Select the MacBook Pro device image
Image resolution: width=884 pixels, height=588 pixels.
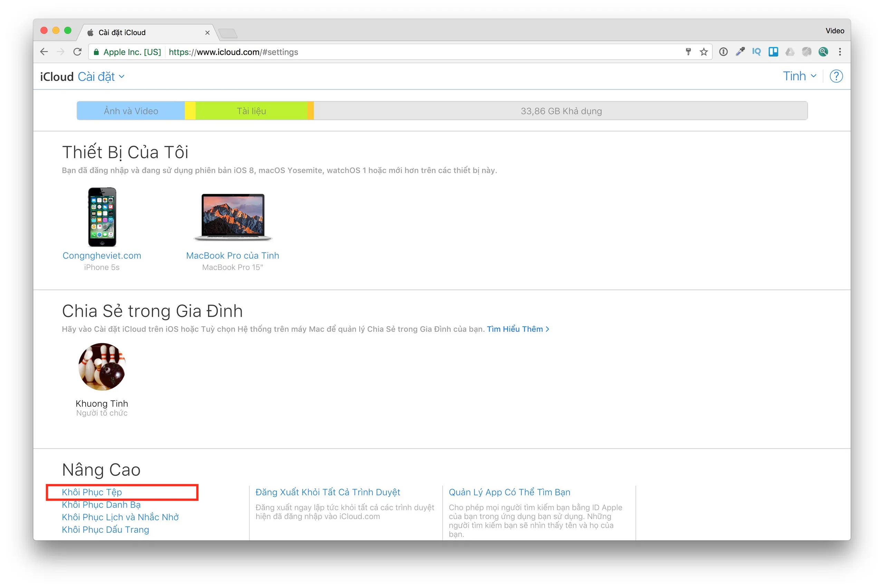point(233,217)
